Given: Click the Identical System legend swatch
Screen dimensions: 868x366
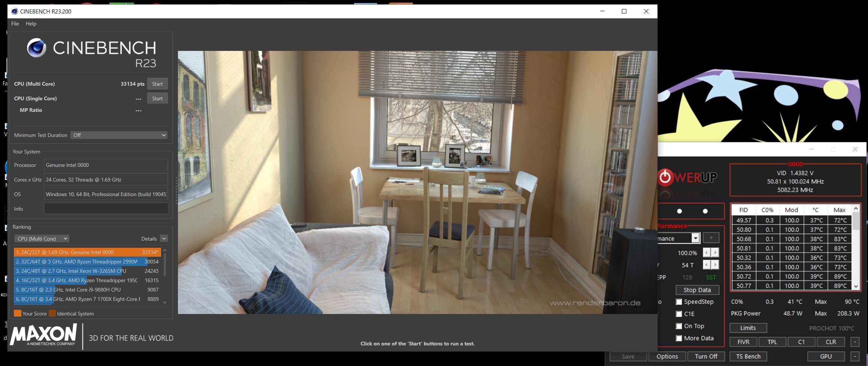Looking at the screenshot, I should tap(52, 314).
